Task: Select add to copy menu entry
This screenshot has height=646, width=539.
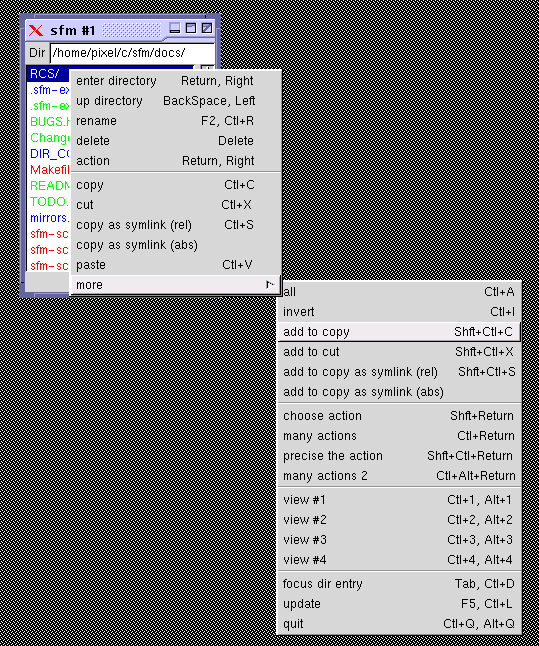Action: coord(399,332)
